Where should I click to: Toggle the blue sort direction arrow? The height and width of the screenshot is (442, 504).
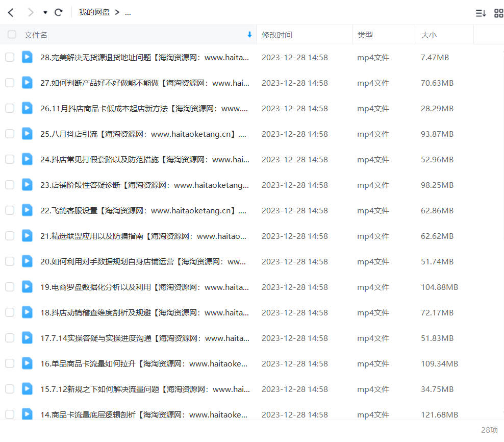(x=249, y=34)
